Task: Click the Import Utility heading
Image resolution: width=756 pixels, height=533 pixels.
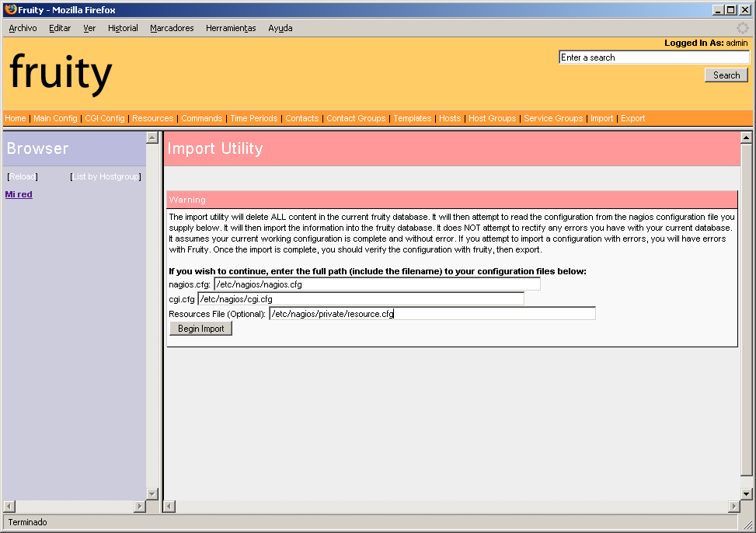Action: point(215,148)
